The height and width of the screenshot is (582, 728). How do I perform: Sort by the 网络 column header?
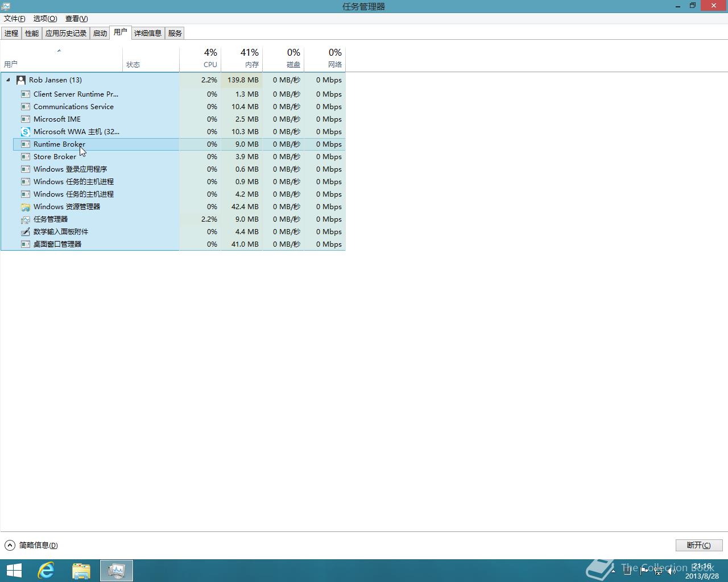tap(325, 59)
